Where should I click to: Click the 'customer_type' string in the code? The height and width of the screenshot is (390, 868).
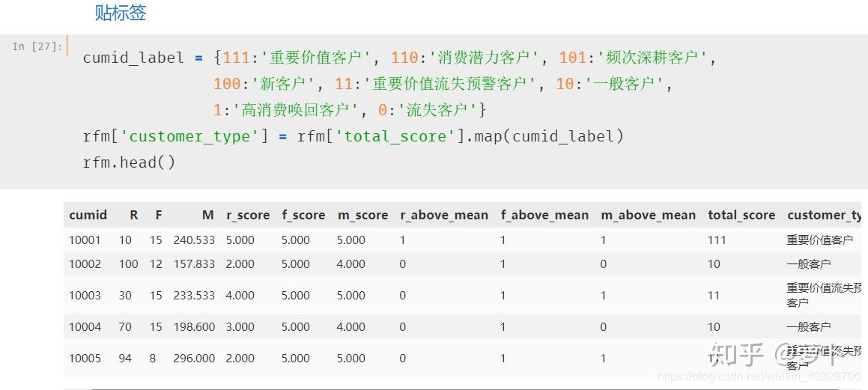click(190, 137)
